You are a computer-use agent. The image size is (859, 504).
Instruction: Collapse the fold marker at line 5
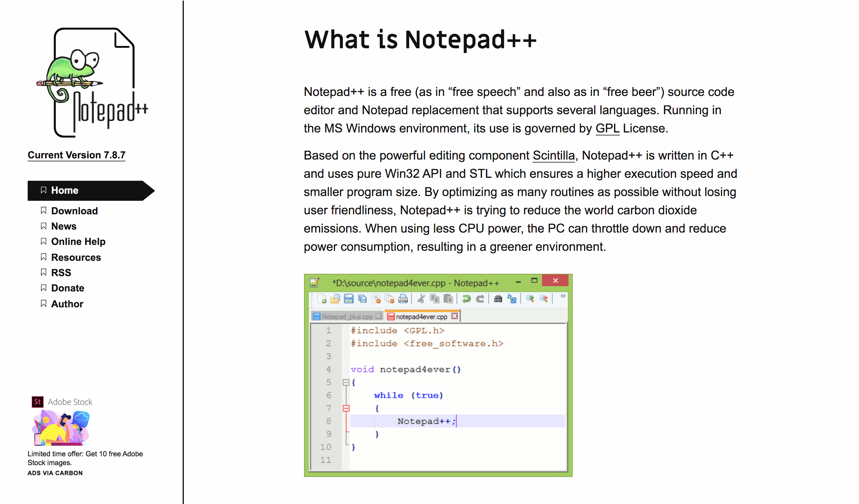click(346, 382)
